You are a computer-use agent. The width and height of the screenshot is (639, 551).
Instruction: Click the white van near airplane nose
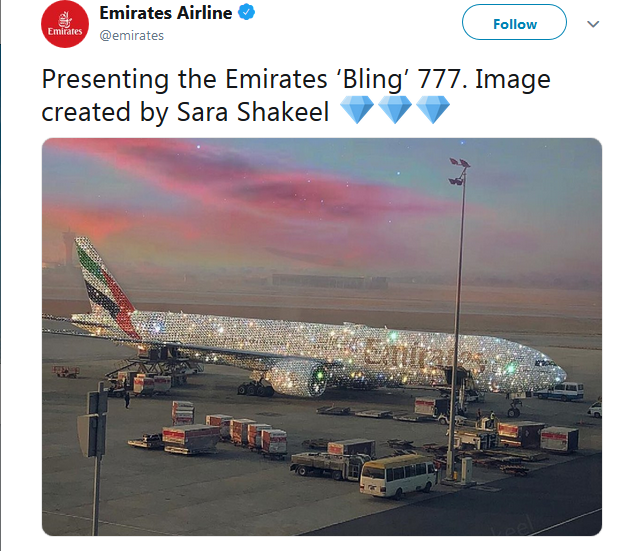pos(561,391)
